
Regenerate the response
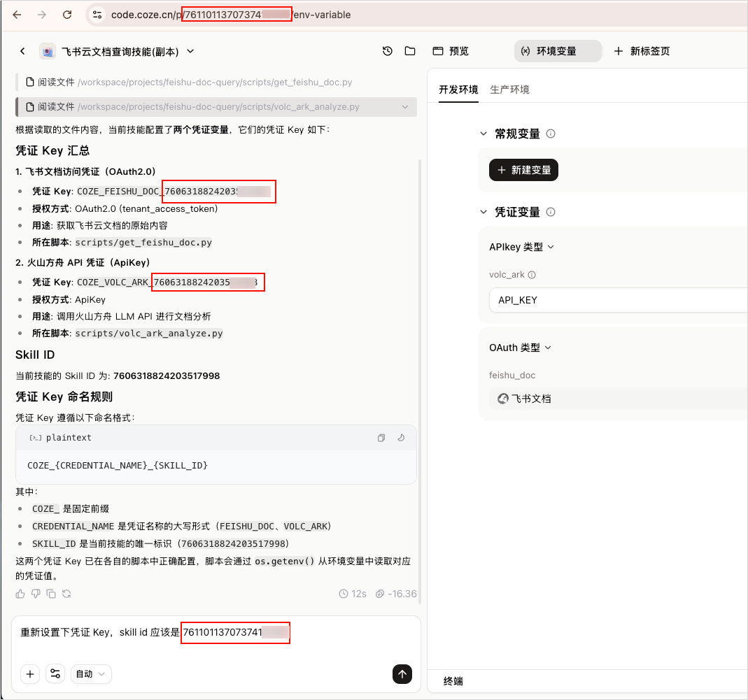(66, 594)
